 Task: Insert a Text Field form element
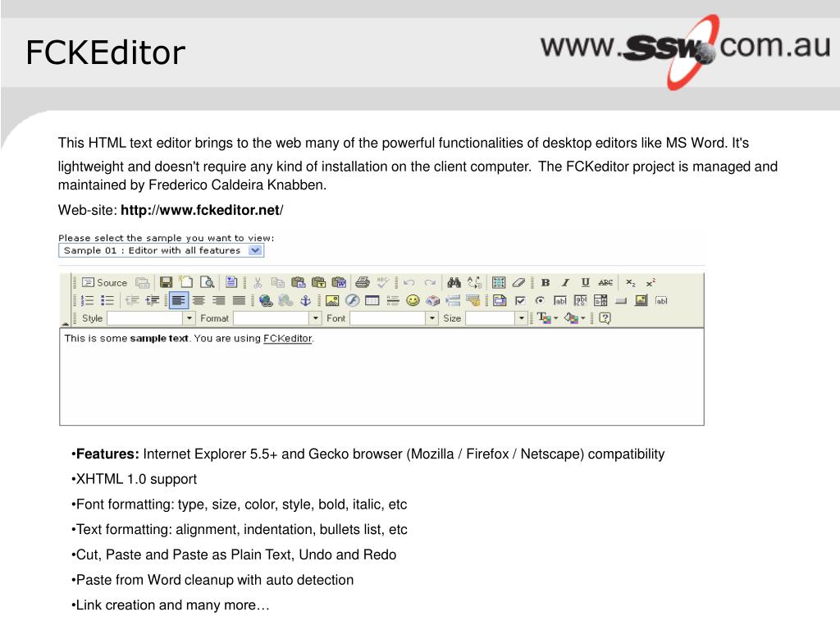pos(559,300)
